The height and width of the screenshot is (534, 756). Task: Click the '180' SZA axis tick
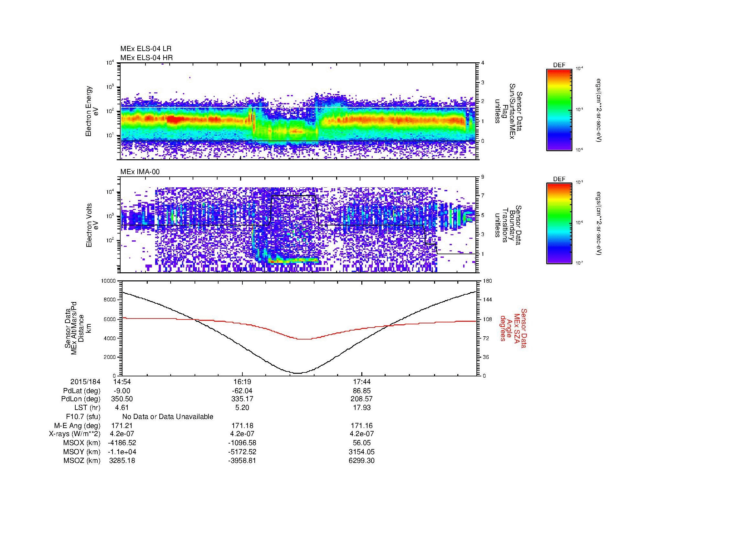point(487,281)
